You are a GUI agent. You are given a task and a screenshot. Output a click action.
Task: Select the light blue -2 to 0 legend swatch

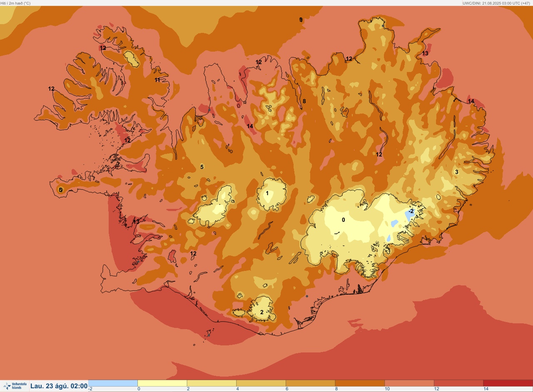coord(113,383)
